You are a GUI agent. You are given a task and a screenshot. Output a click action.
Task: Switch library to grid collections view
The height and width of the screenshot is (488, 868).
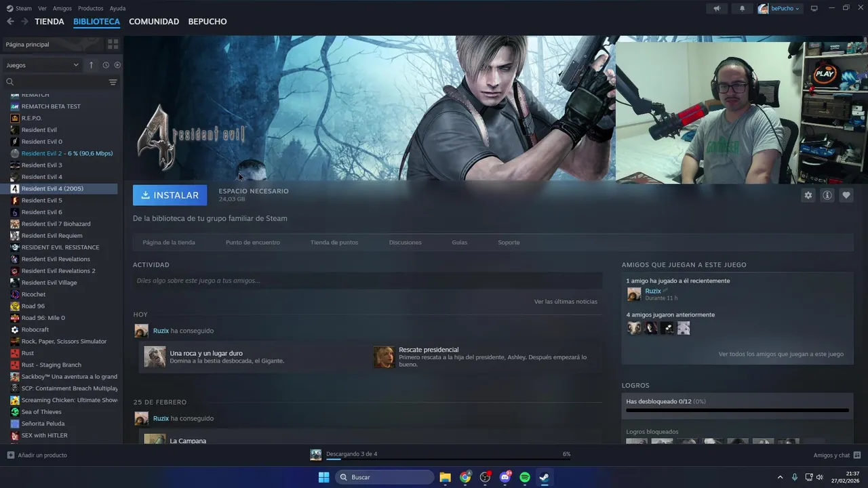coord(113,44)
